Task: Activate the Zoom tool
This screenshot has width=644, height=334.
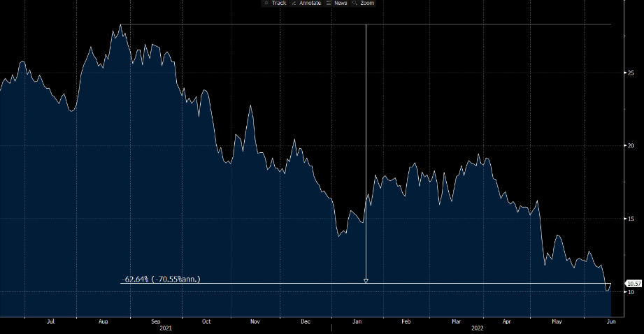Action: 364,3
